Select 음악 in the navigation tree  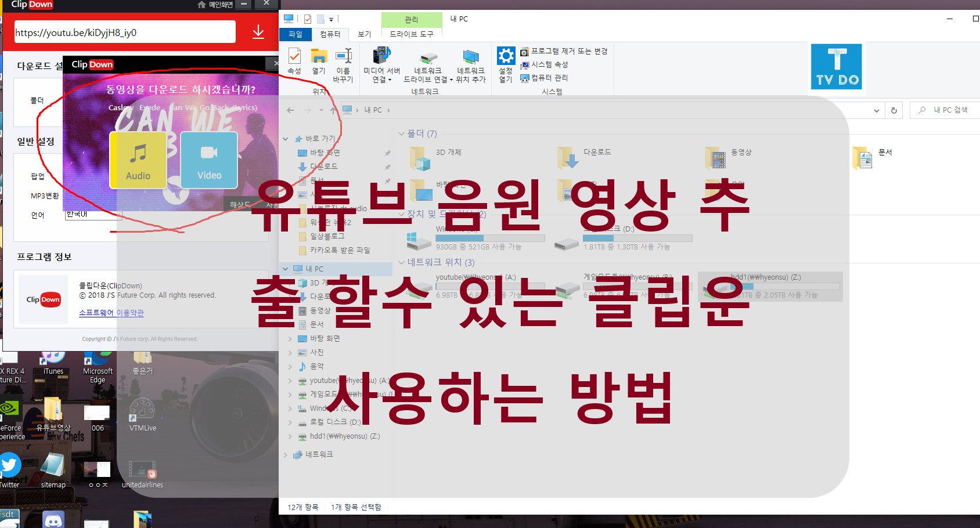[x=316, y=367]
